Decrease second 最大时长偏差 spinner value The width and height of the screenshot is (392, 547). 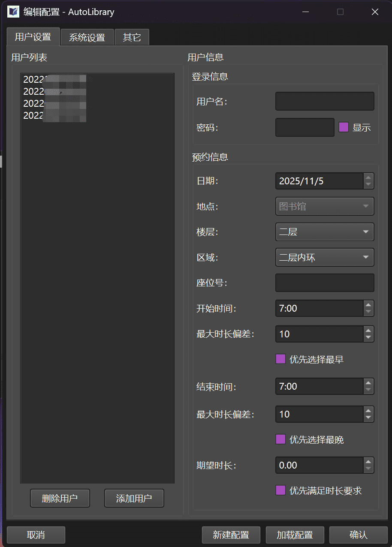click(368, 418)
